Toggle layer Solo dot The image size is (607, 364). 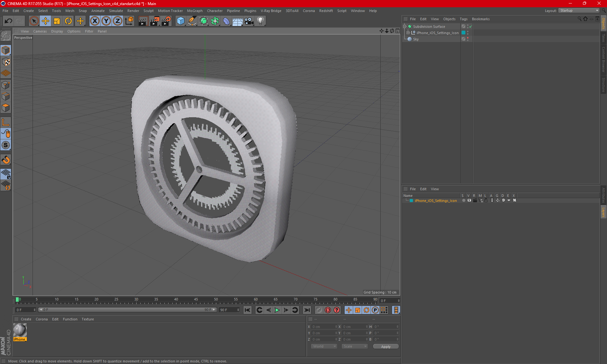point(463,200)
